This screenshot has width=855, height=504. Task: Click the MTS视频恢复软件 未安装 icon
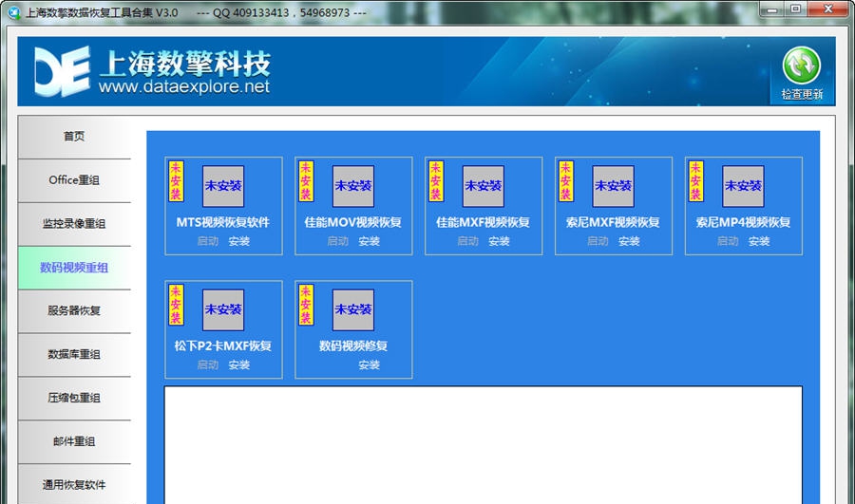click(x=223, y=186)
